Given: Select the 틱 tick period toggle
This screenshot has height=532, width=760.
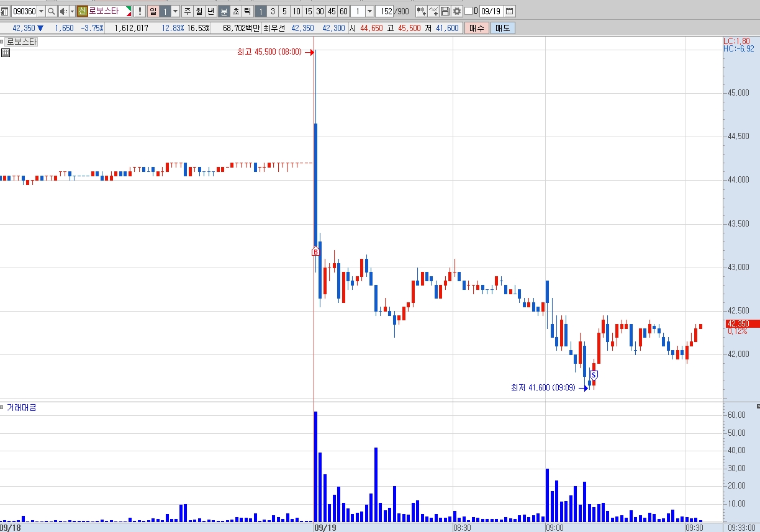Looking at the screenshot, I should click(x=247, y=11).
